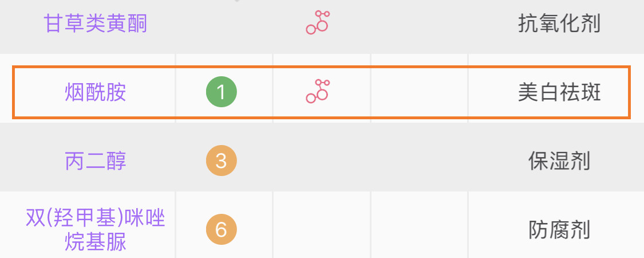Viewport: 644px width, 258px height.
Task: Click the orange safety badge numbered 3
Action: tap(222, 161)
